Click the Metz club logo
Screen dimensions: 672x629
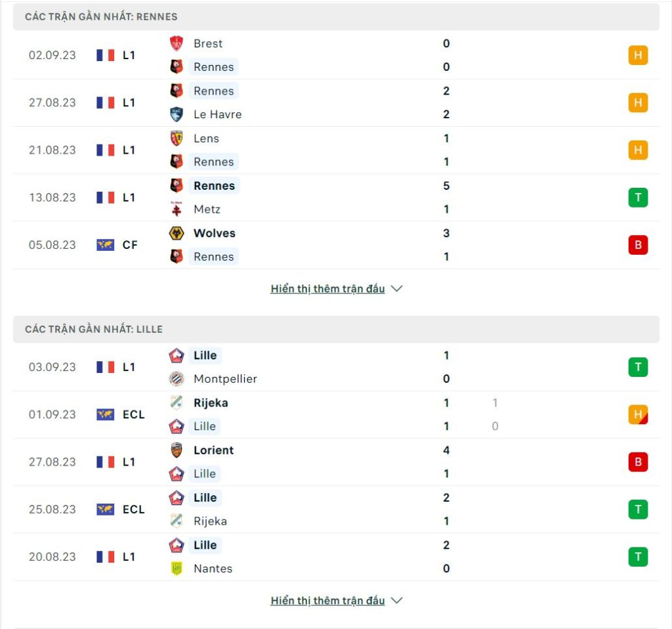click(176, 209)
